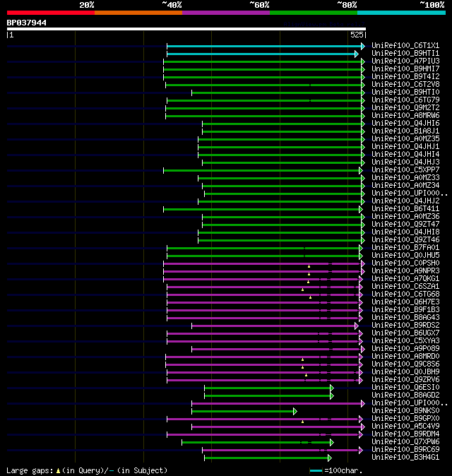Screen dimensions: 452x476
Task: Select the UniRef100_A0MZ33 hit
Action: pyautogui.click(x=405, y=177)
